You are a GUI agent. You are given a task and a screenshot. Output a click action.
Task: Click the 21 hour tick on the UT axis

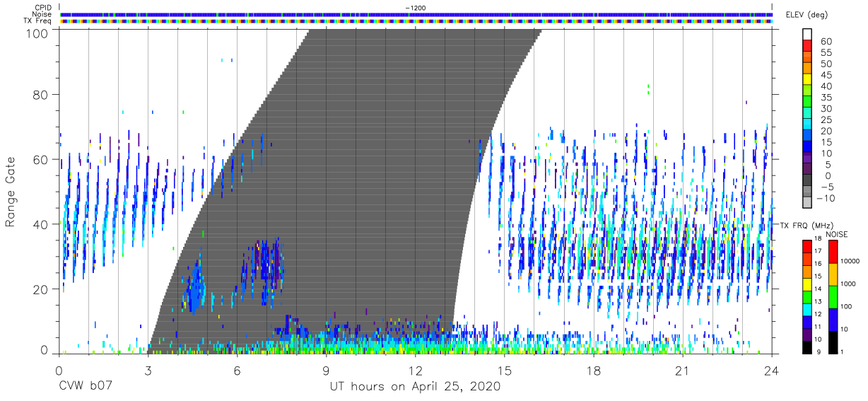[683, 371]
